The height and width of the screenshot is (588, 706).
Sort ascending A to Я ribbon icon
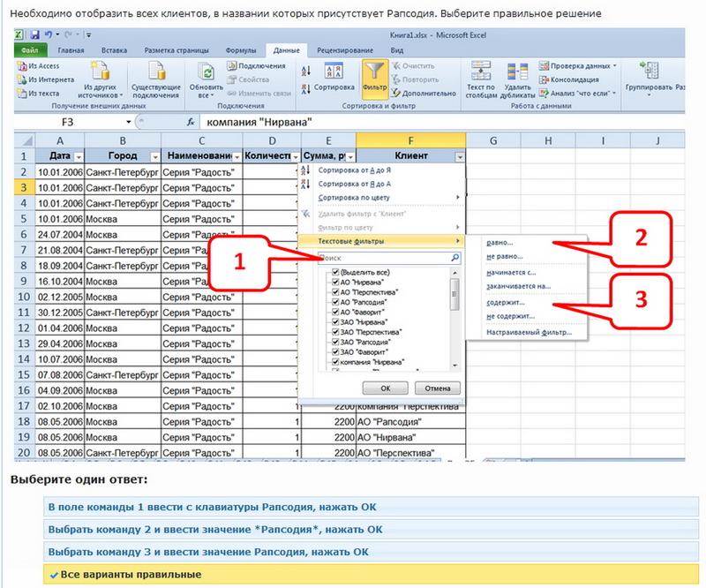[x=306, y=72]
